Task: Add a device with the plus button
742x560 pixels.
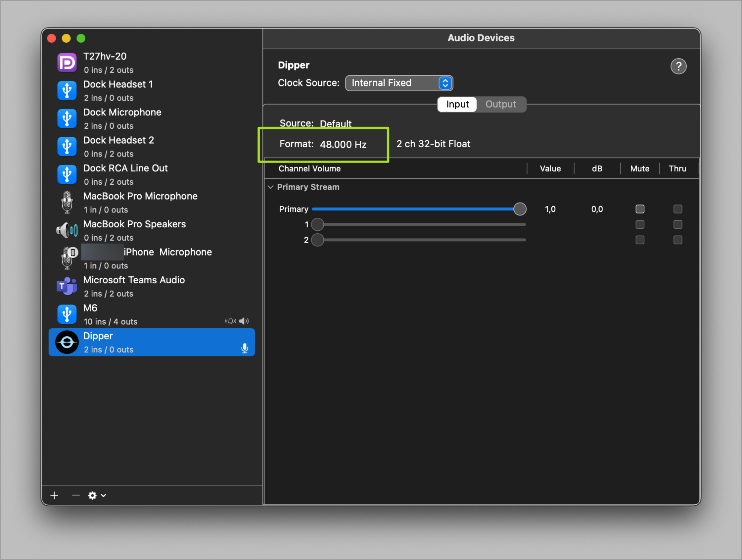Action: [54, 495]
